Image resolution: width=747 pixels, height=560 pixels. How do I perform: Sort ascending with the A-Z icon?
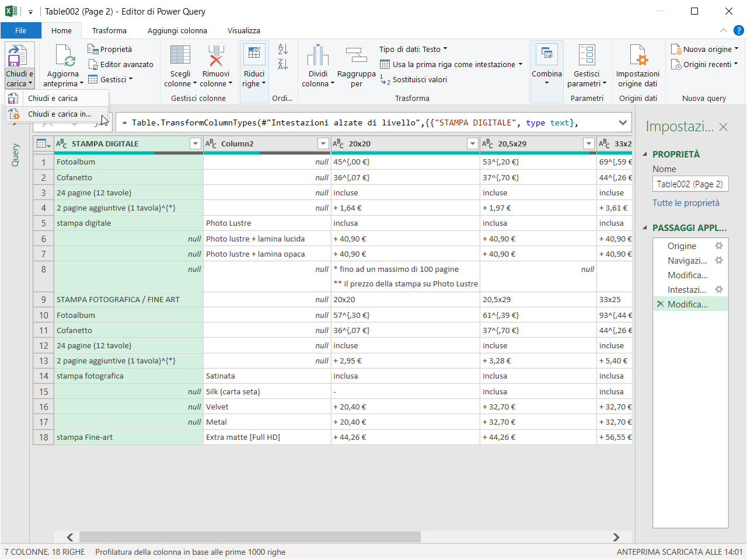click(x=282, y=49)
